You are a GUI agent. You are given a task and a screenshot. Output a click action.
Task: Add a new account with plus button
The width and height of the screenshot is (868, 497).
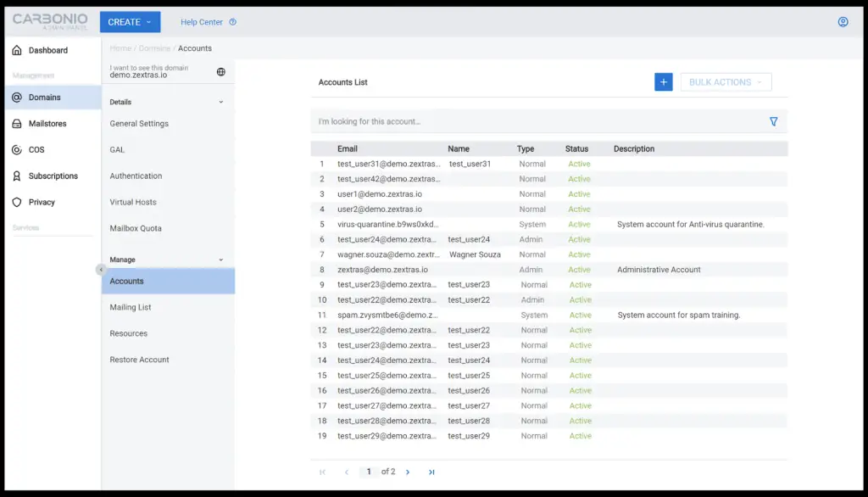[663, 82]
